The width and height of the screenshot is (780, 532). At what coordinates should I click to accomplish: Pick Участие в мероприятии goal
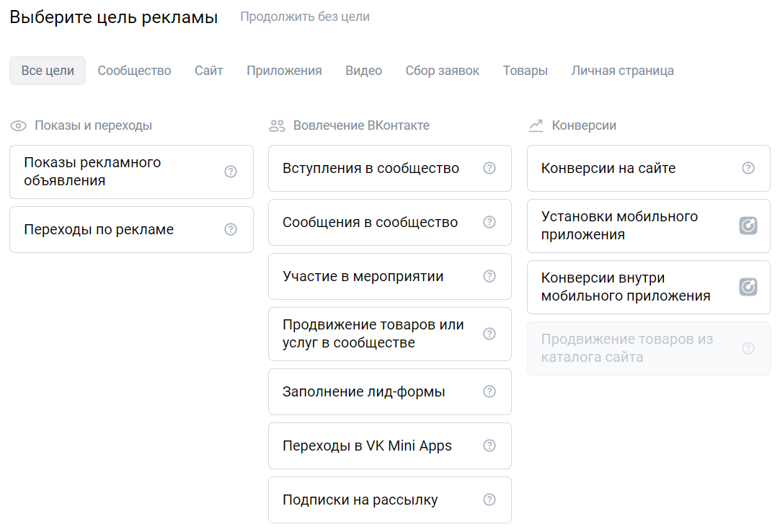click(390, 277)
